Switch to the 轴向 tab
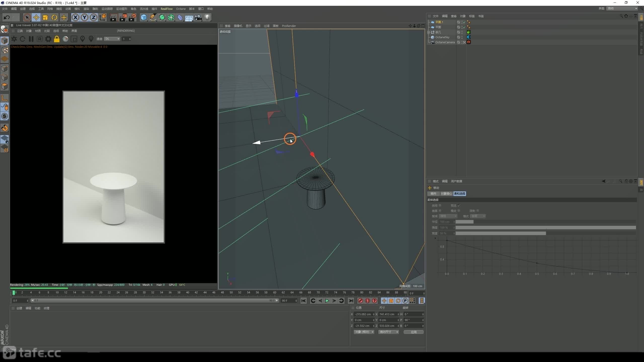Screen dimensions: 644x362 point(433,194)
